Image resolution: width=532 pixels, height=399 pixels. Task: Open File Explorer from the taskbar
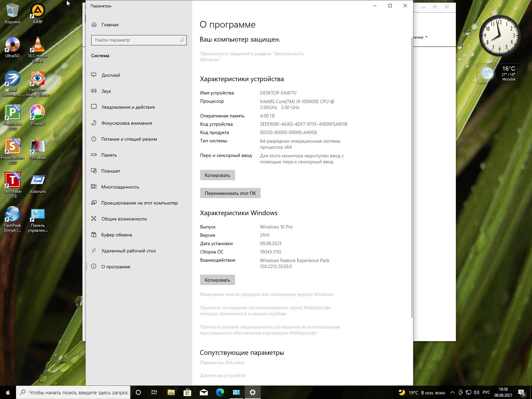(171, 392)
